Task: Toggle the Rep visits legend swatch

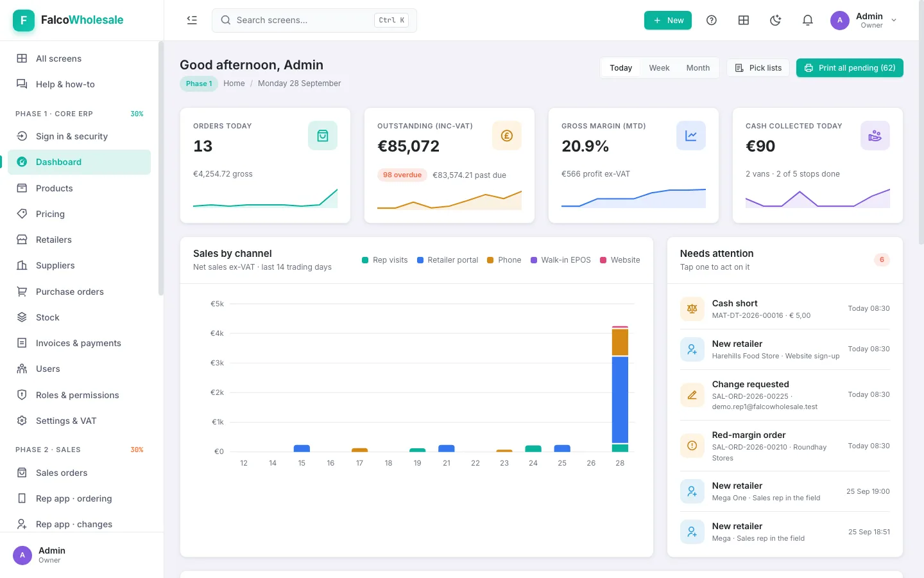Action: click(x=365, y=260)
